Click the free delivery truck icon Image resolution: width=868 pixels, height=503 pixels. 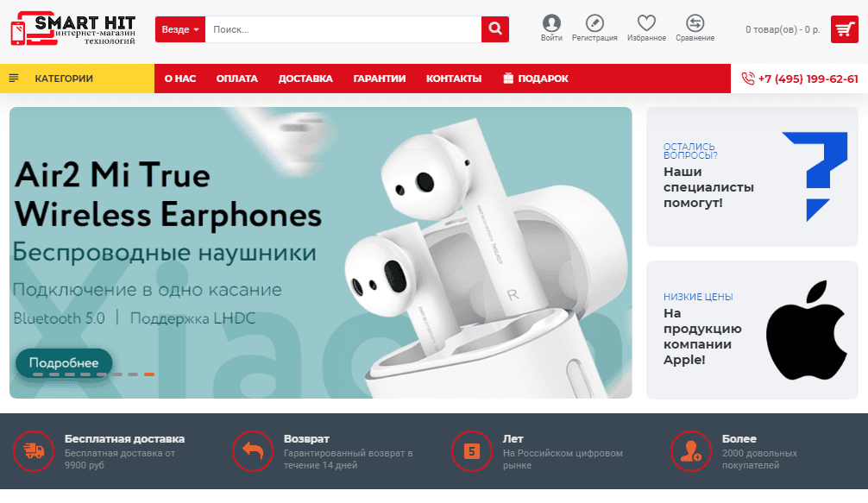point(35,450)
